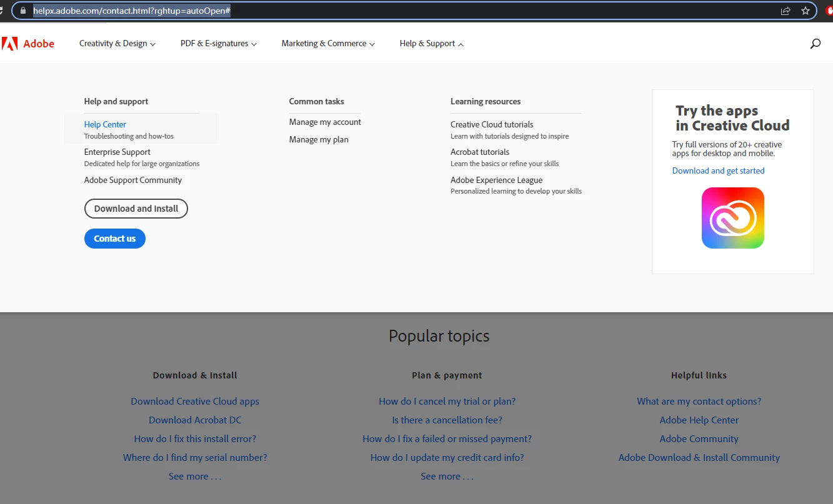Click the Common tasks heading

[317, 101]
